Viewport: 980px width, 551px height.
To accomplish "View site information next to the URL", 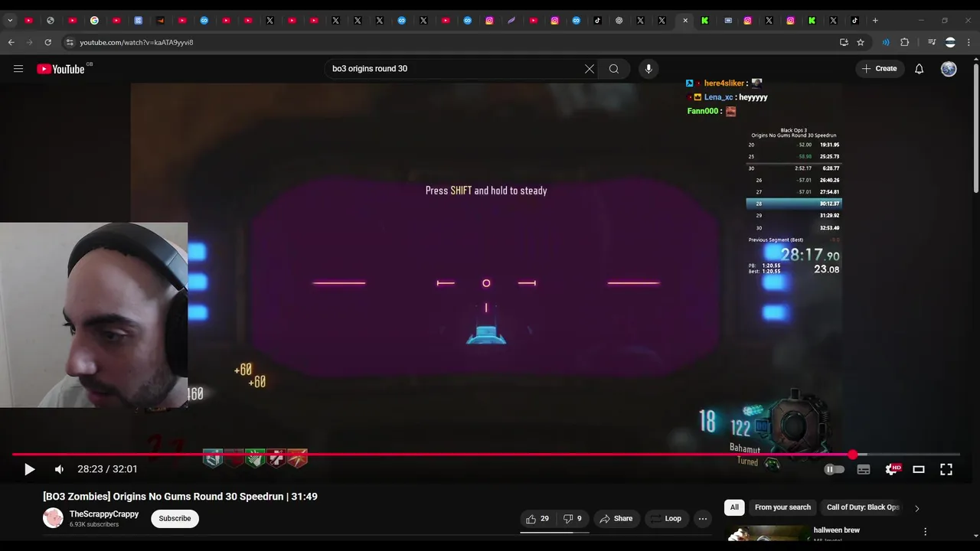I will click(x=70, y=42).
